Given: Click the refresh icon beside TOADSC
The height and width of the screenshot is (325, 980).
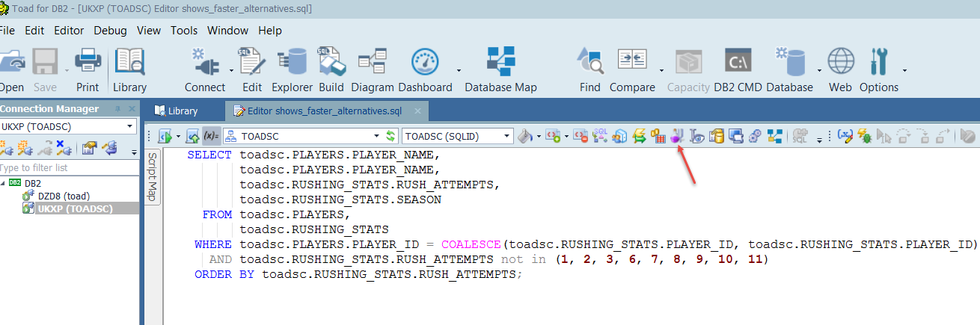Looking at the screenshot, I should point(390,136).
